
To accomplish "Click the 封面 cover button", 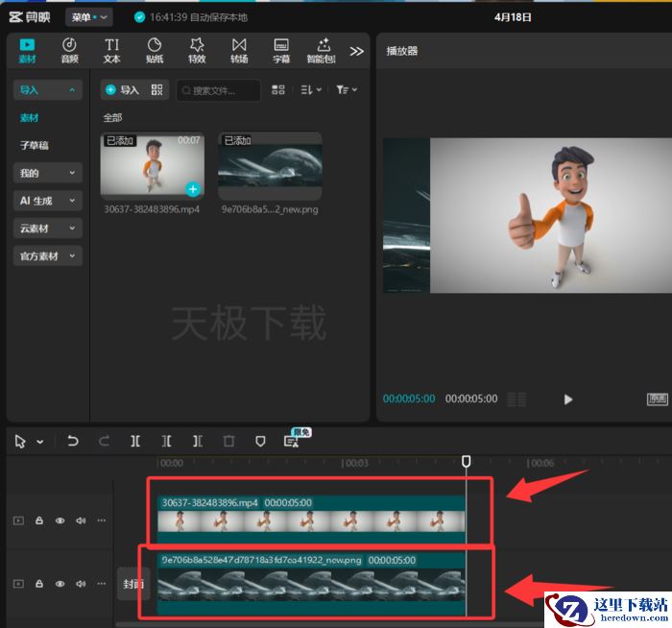I will click(133, 584).
